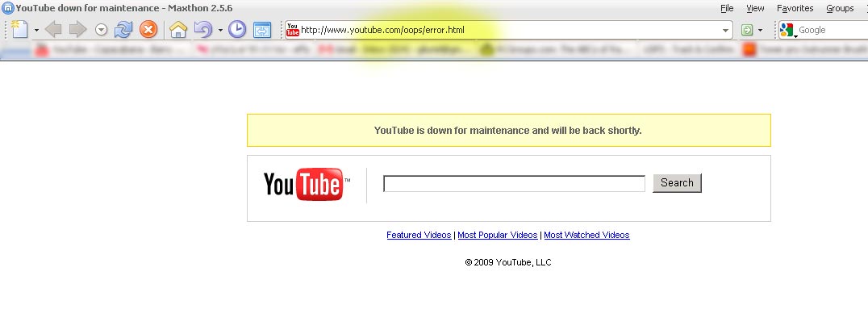
Task: Click the YouTube logo
Action: 307,185
